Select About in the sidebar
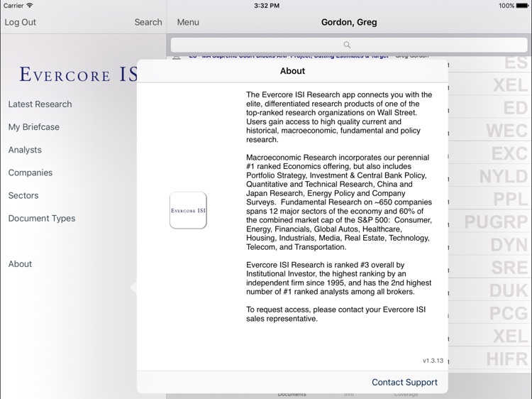Viewport: 532px width, 399px height. click(x=20, y=264)
